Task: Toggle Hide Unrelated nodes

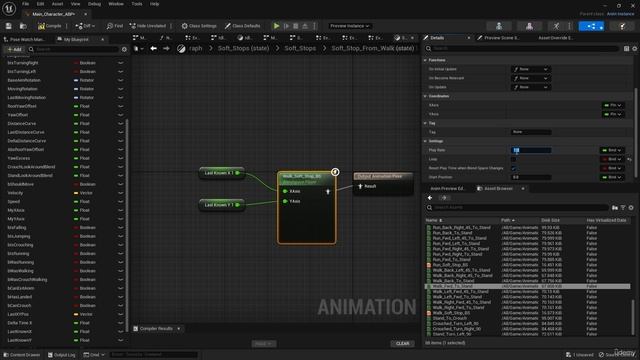Action: (148, 26)
